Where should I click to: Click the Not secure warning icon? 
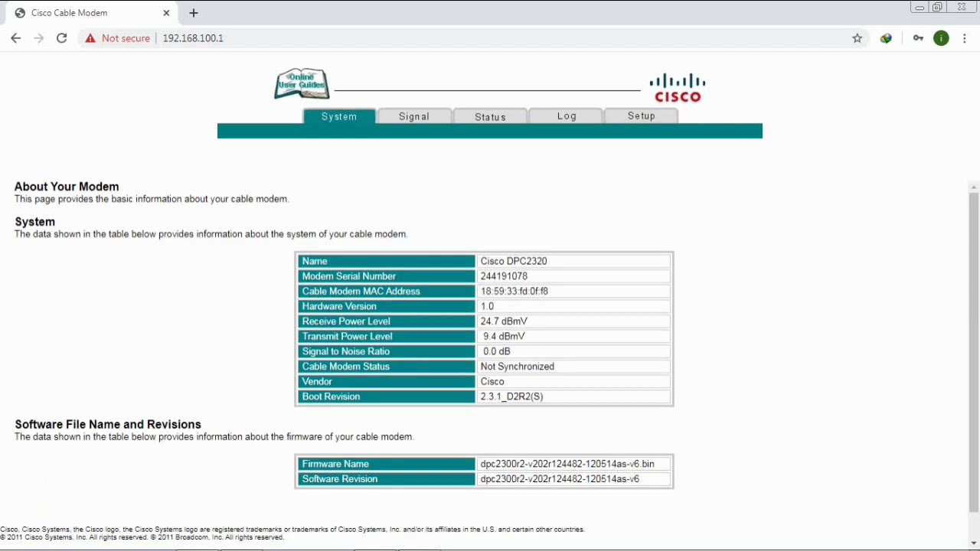[90, 38]
